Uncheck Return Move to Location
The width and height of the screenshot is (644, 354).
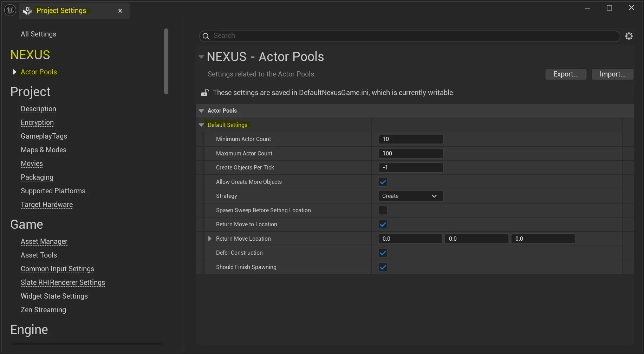tap(383, 225)
